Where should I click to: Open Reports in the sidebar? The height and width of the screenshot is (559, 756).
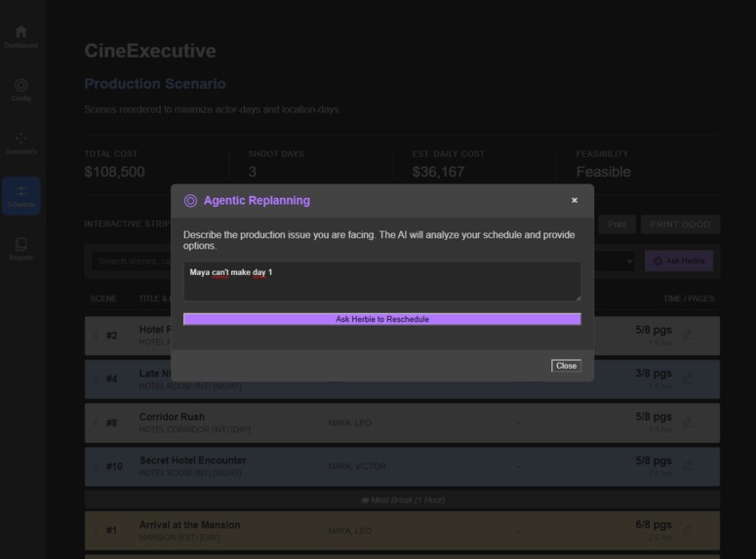point(20,250)
